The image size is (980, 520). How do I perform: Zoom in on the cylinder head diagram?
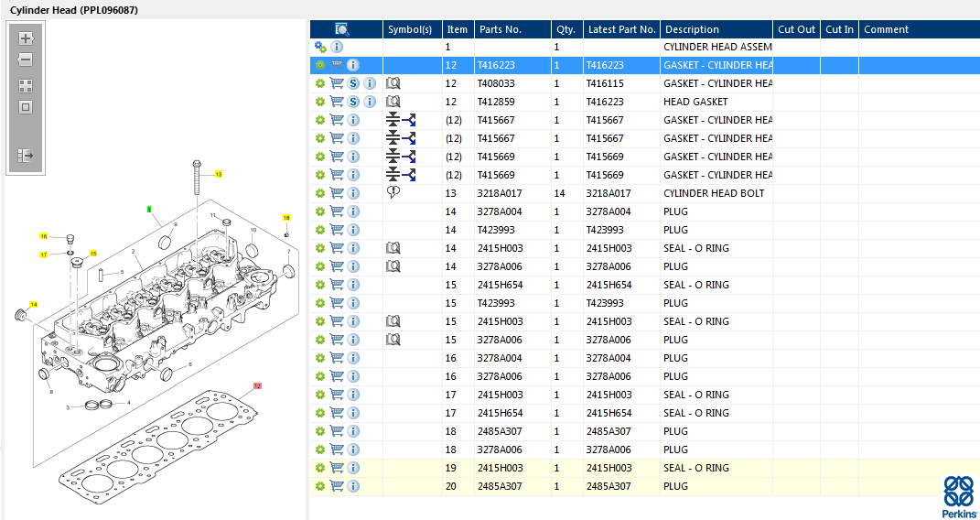point(26,38)
